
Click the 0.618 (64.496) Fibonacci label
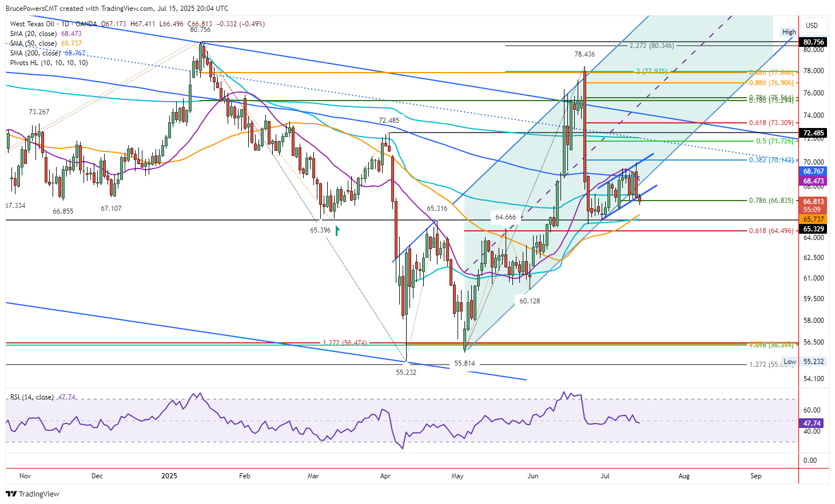point(772,231)
